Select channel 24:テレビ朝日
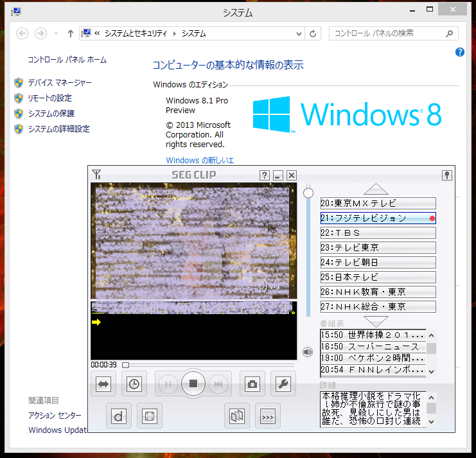 click(x=378, y=262)
